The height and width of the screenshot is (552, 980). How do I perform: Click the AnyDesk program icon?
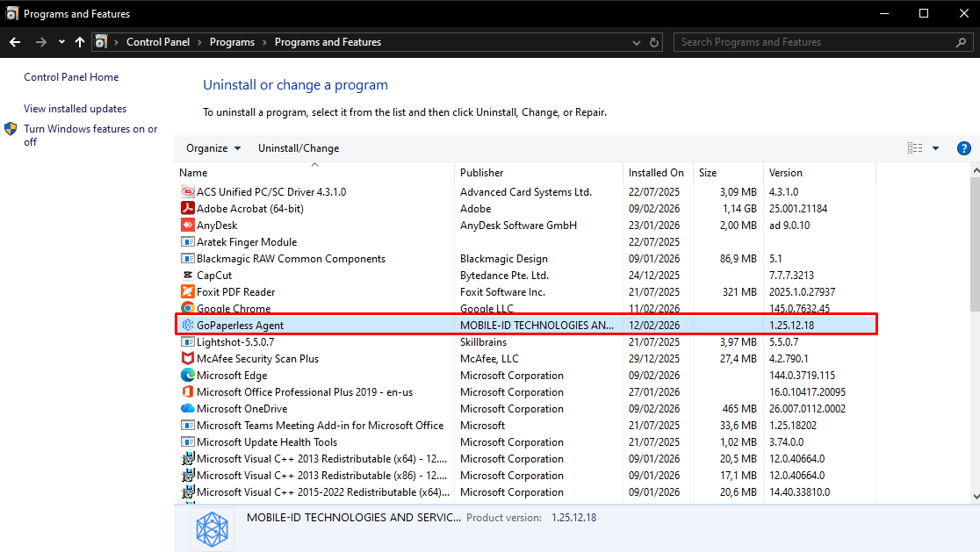pos(188,225)
